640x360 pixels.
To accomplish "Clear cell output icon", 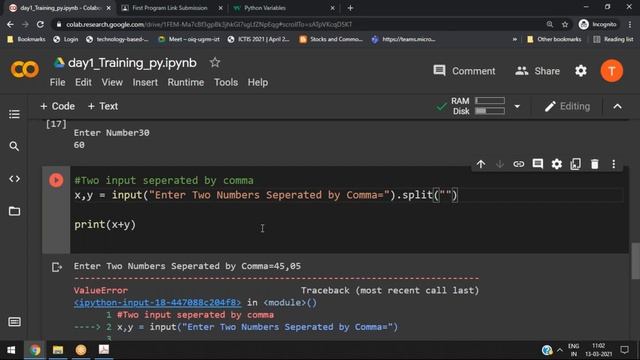I will click(x=57, y=267).
